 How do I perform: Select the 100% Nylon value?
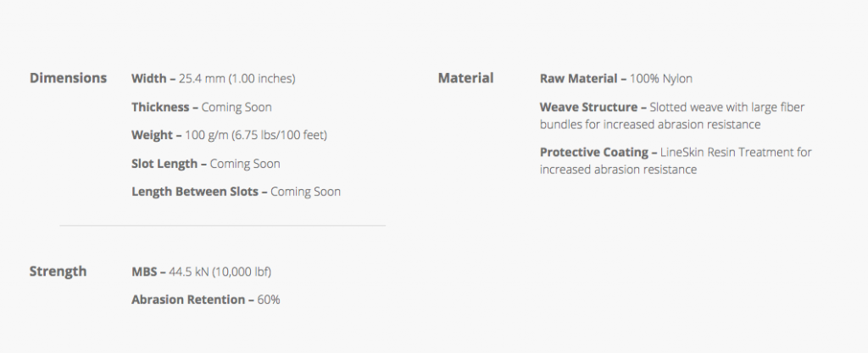[661, 79]
